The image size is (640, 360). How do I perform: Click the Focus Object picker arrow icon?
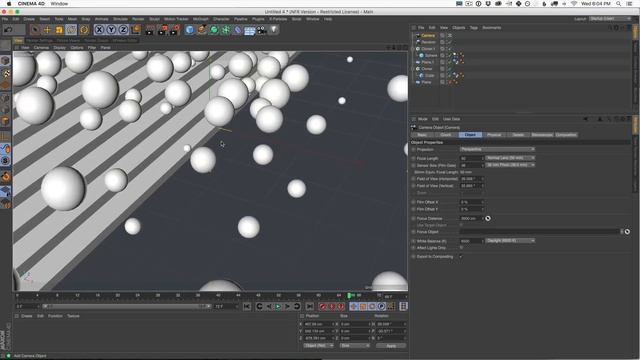point(627,231)
